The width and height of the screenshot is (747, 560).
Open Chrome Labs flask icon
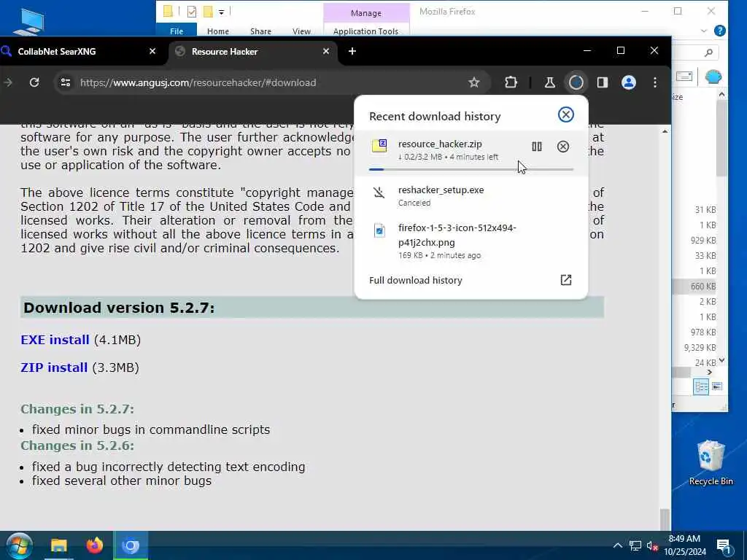pos(549,83)
